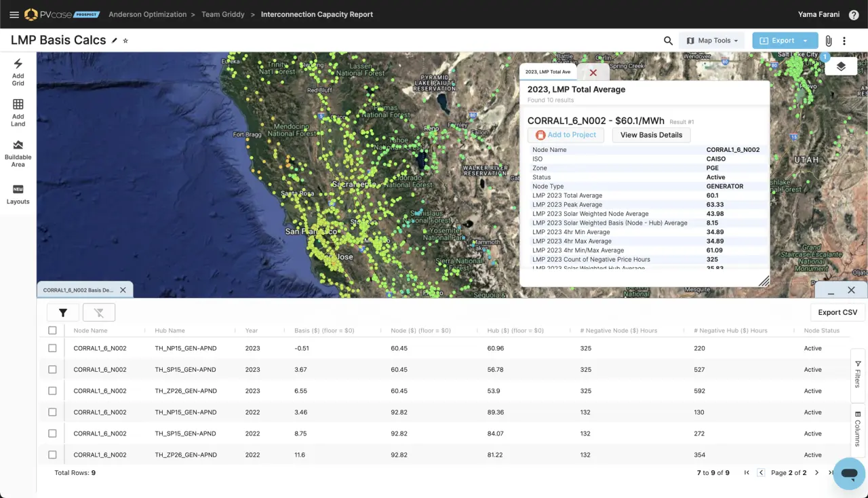This screenshot has width=868, height=498.
Task: Check the TH_ZP26_GEN-APND 2022 row checkbox
Action: tap(52, 455)
